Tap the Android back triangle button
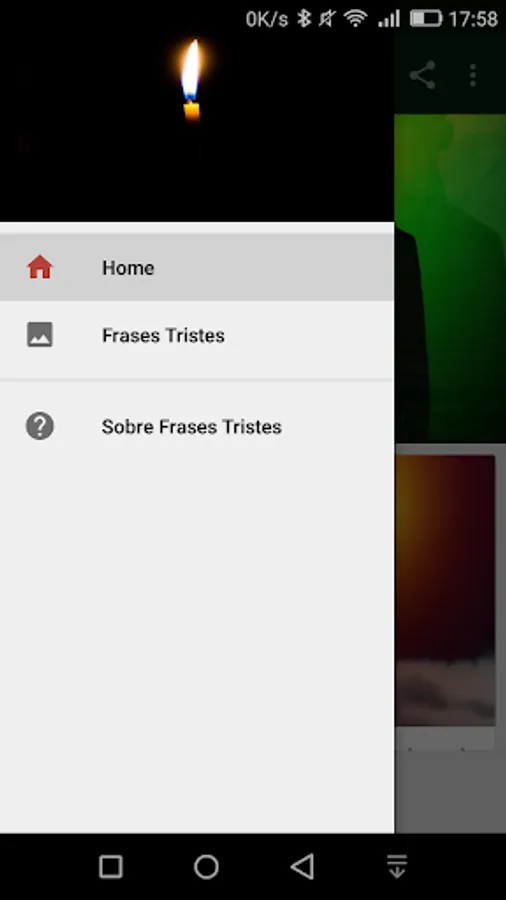Screen dimensions: 506x900 tap(302, 866)
